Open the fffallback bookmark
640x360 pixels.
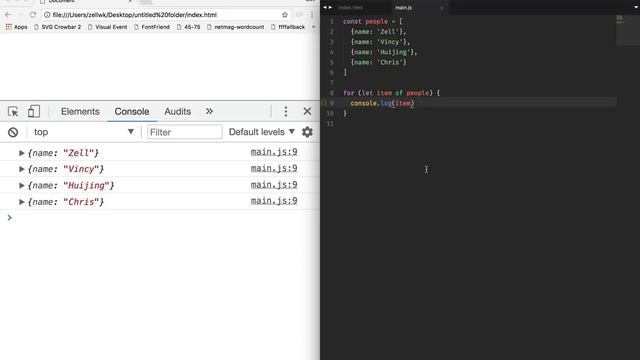click(x=288, y=27)
